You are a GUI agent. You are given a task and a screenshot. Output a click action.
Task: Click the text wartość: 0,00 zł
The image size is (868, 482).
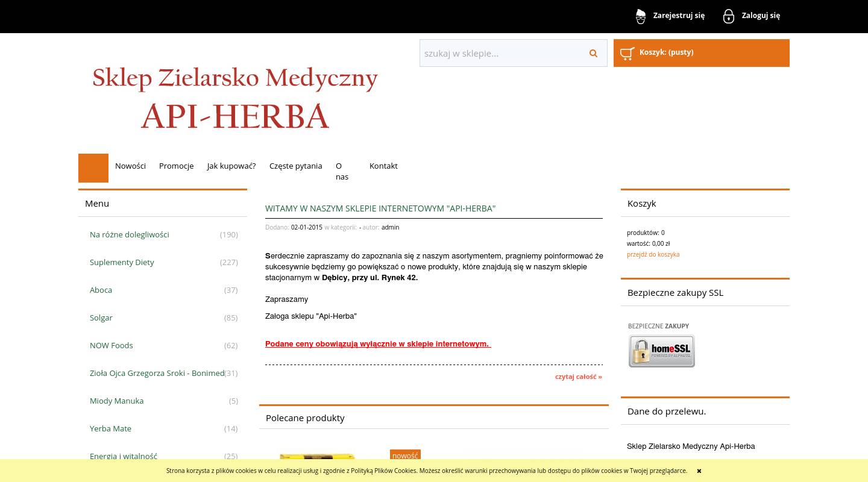pyautogui.click(x=648, y=243)
